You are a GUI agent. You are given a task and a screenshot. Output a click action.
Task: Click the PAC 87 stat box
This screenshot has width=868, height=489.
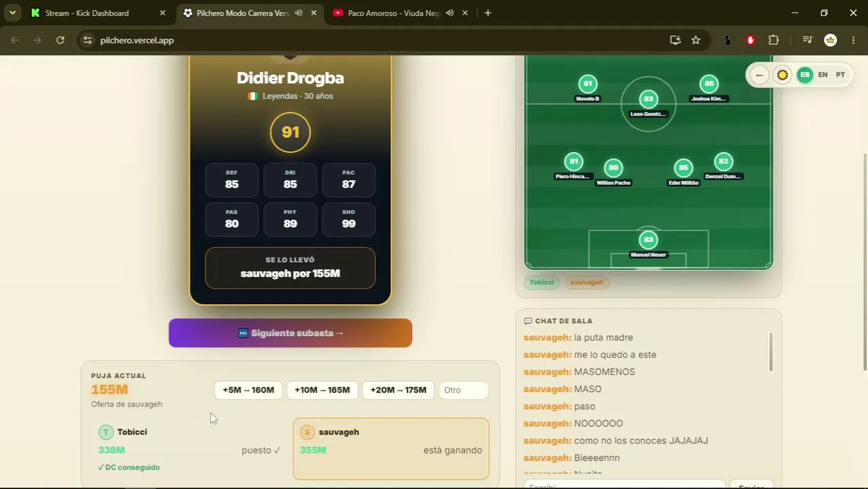click(x=348, y=180)
